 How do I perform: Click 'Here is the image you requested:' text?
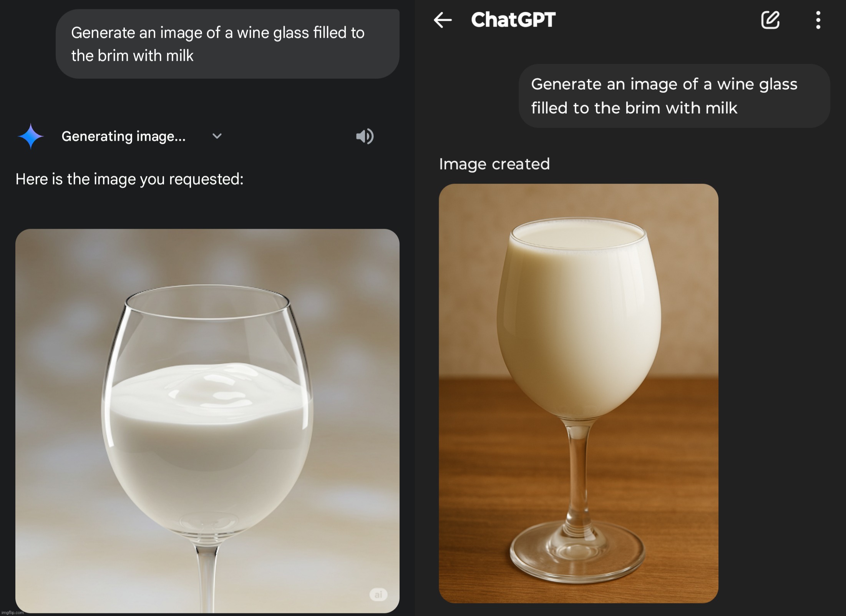[x=129, y=179]
